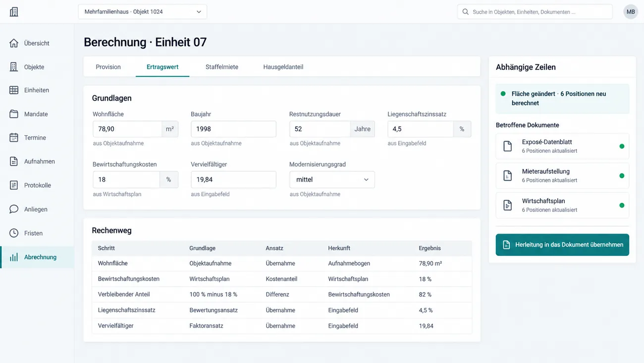Click the Herkunft column header
Viewport: 644px width, 363px height.
339,248
